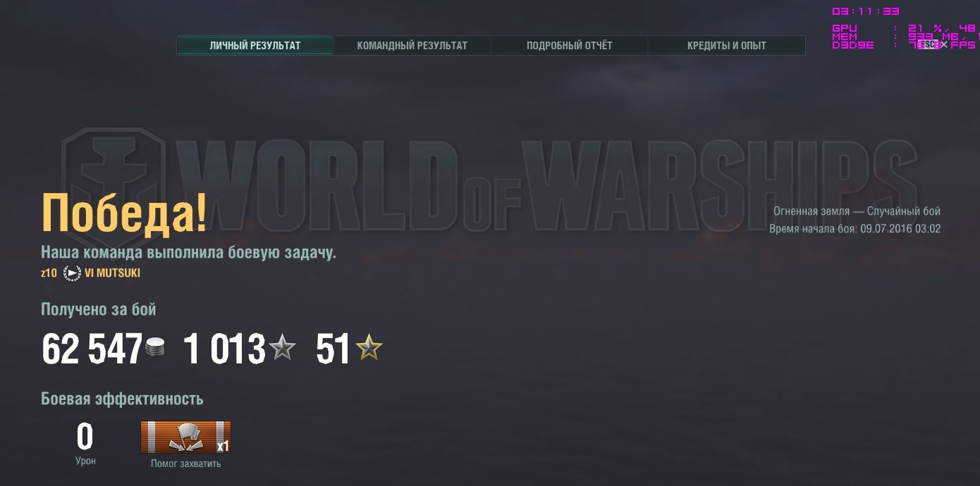Screen dimensions: 980x486
Task: Click the Победа! headline
Action: pyautogui.click(x=124, y=213)
